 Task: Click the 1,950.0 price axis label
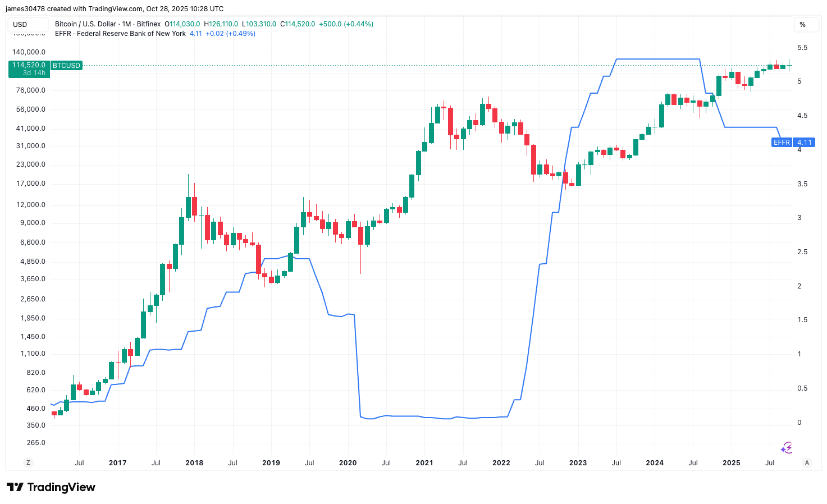coord(33,318)
